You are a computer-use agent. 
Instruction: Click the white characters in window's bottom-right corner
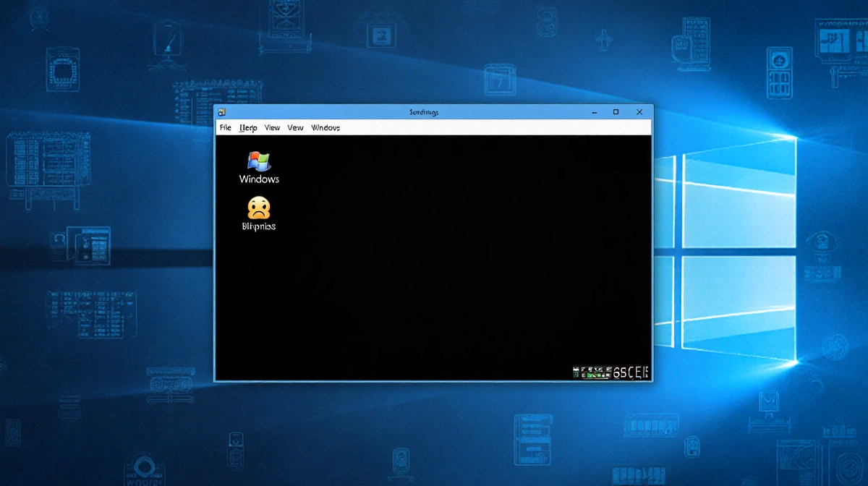point(631,372)
